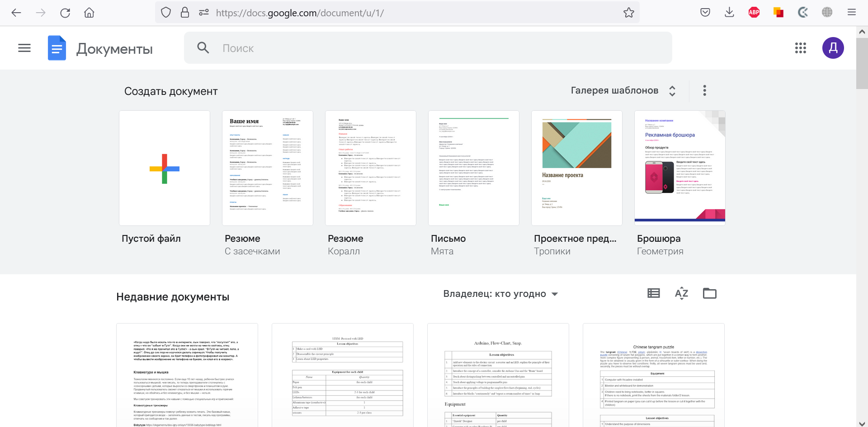Open the Google Docs main navigation menu
868x427 pixels.
point(24,48)
